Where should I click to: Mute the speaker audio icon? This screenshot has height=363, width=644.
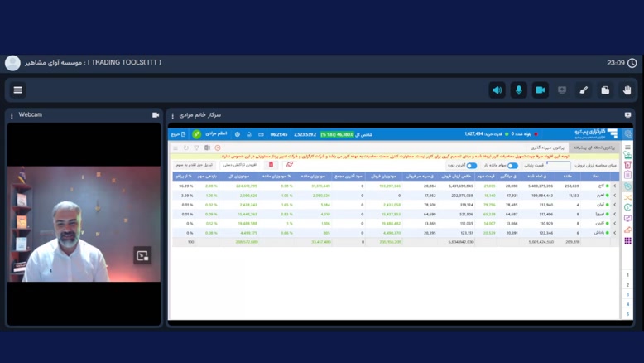[497, 90]
